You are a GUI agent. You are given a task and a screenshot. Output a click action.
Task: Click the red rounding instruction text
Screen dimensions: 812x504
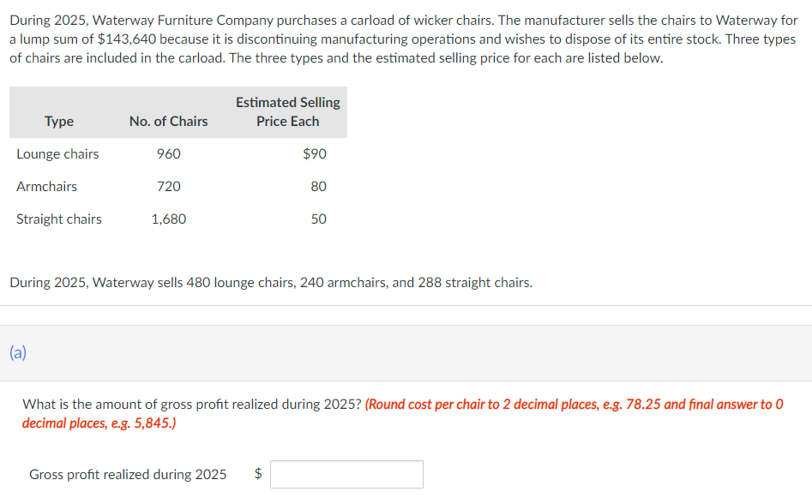[402, 413]
